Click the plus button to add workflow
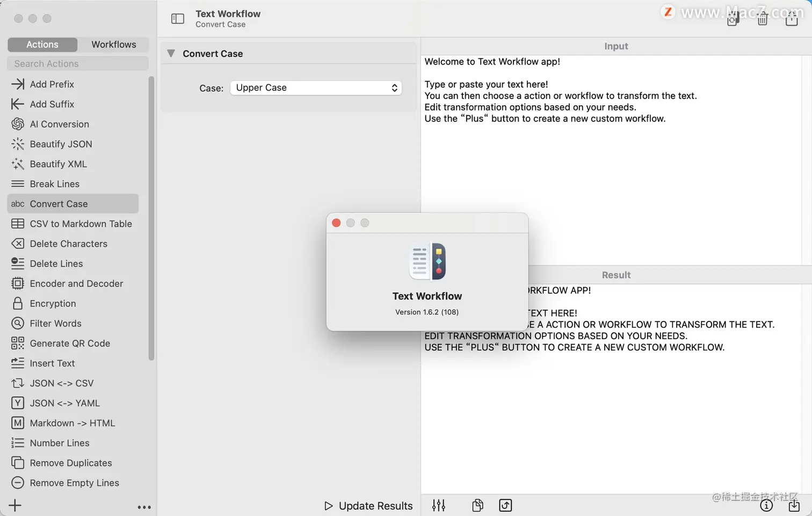 coord(15,505)
